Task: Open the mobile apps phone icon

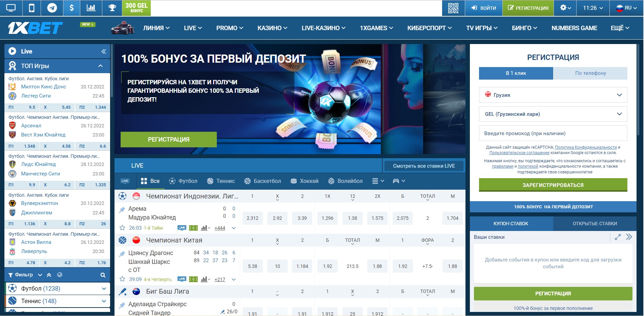Action: click(x=32, y=8)
